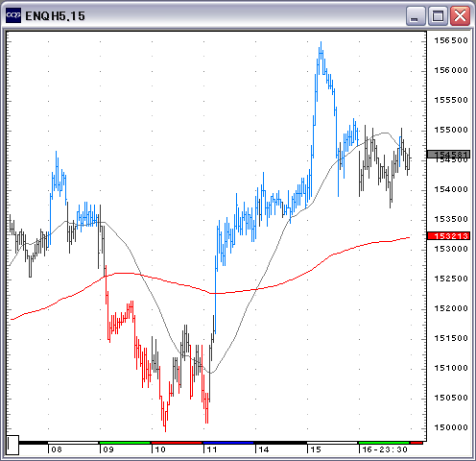Minimize the ENQ H5,15 chart window

(x=416, y=16)
